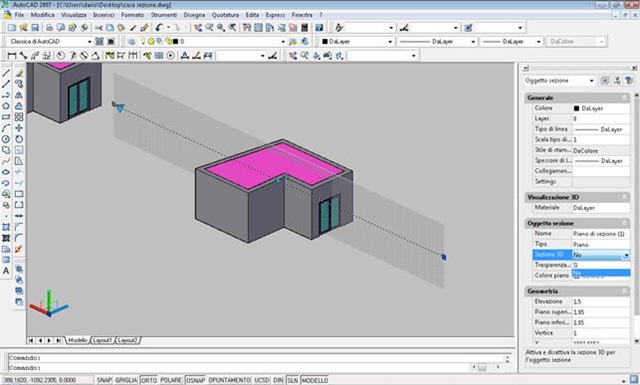640x385 pixels.
Task: Select the Rectangle draw tool
Action: tap(6, 117)
